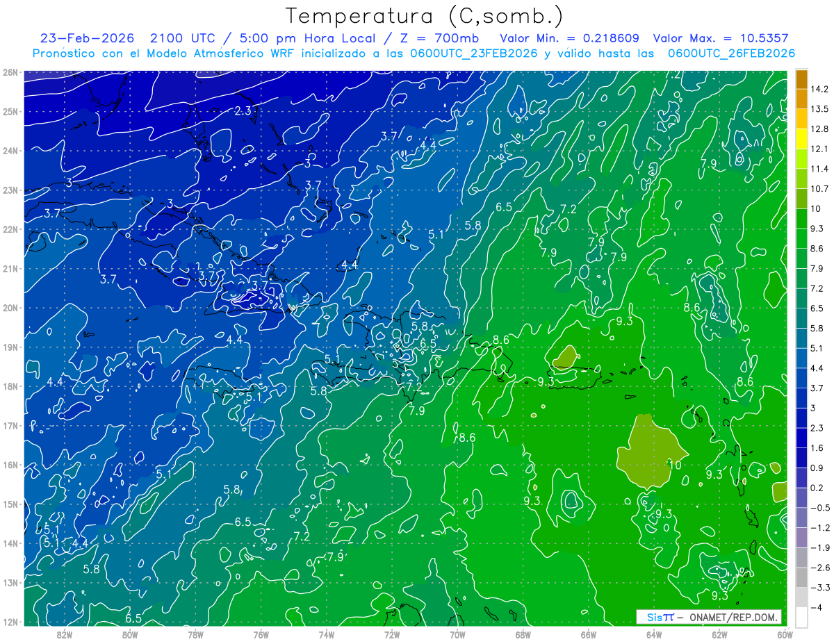Click the '12.1' colorbar label
This screenshot has height=644, width=834.
(x=819, y=149)
